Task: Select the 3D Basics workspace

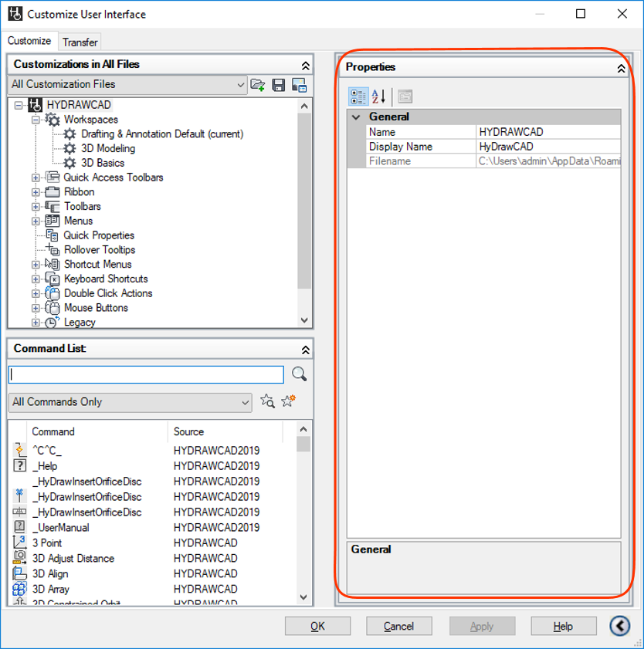Action: click(x=103, y=163)
